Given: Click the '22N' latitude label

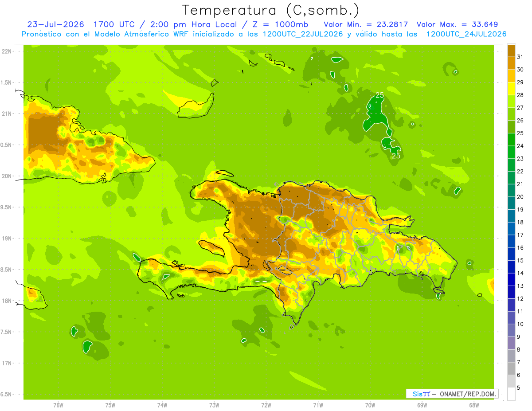Looking at the screenshot, I should (7, 51).
